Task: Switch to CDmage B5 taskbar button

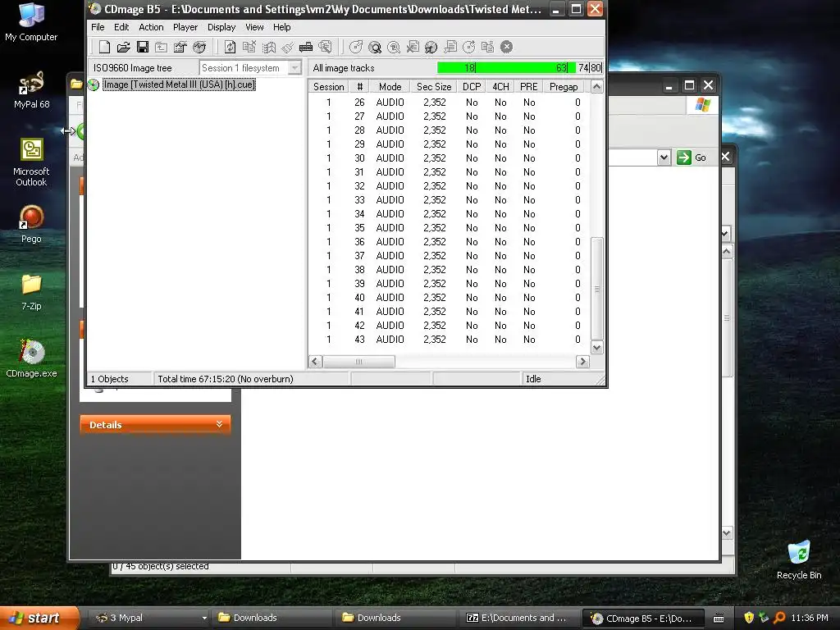Action: pos(642,619)
